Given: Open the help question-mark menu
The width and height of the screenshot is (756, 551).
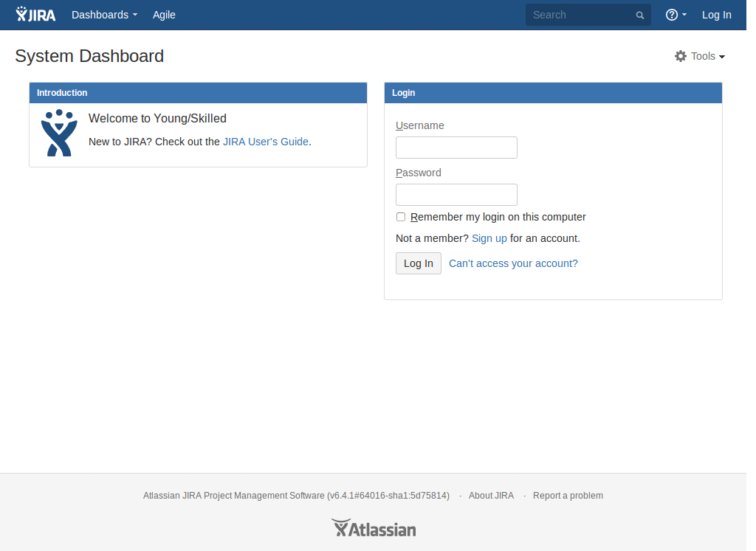Looking at the screenshot, I should (x=676, y=15).
